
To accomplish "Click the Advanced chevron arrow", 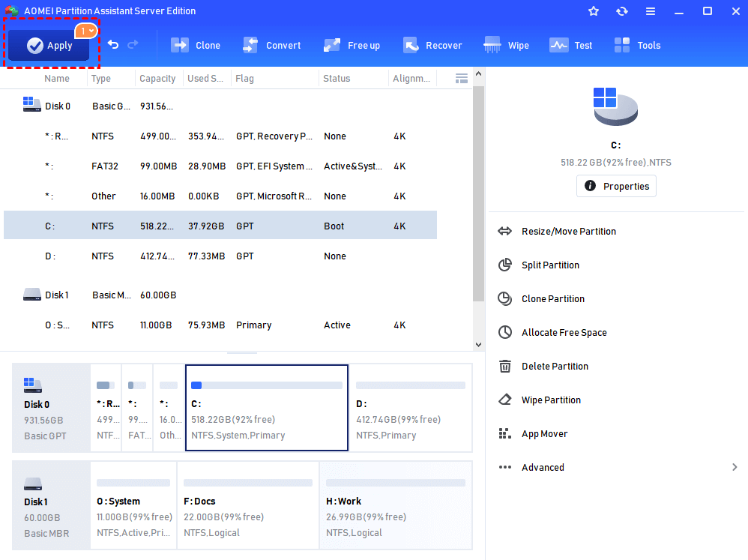I will (x=735, y=467).
